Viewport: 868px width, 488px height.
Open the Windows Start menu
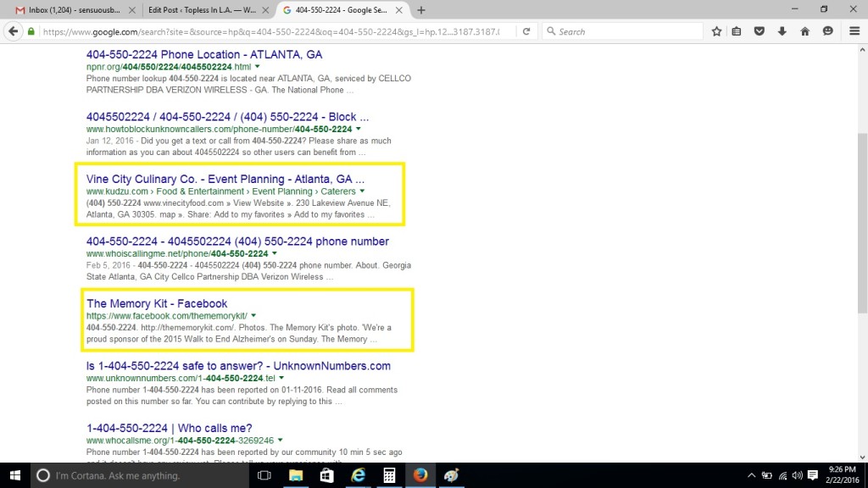click(x=15, y=475)
